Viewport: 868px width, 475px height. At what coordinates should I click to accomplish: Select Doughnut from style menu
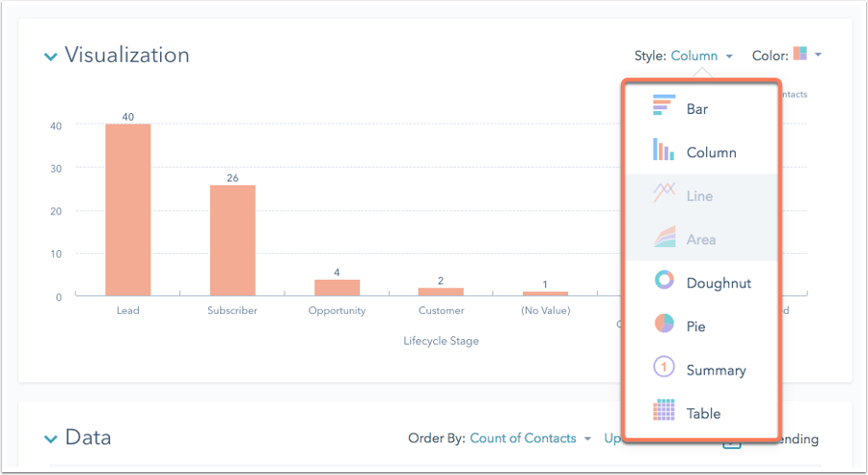pyautogui.click(x=719, y=283)
